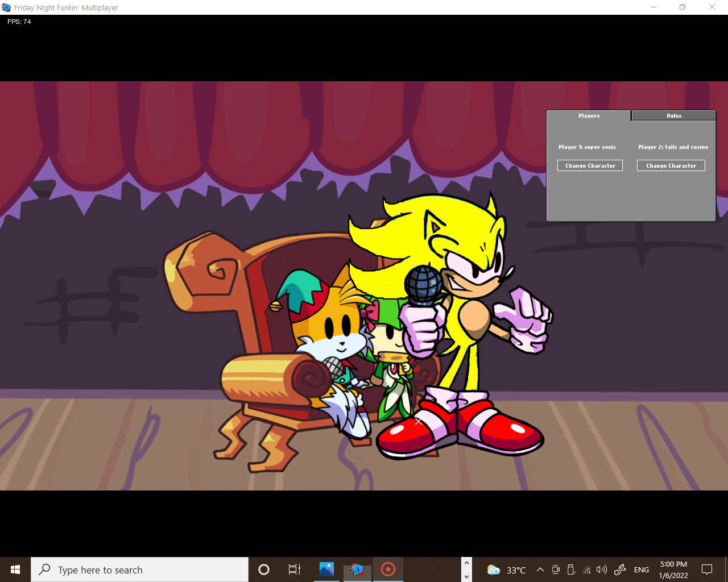
Task: Launch the Photos app from the taskbar
Action: (x=326, y=569)
